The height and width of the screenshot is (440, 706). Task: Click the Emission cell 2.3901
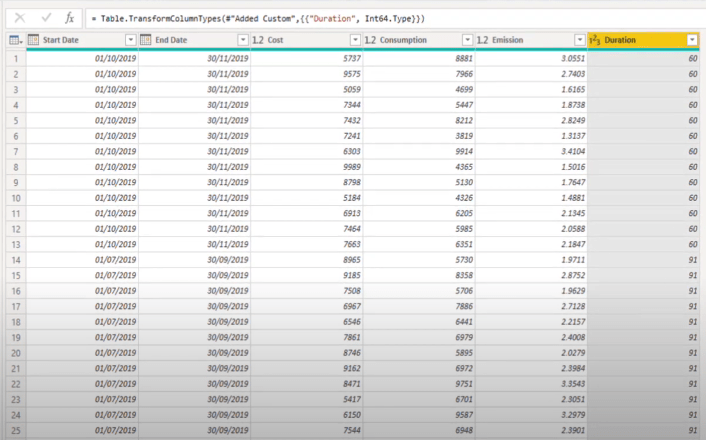click(x=531, y=431)
